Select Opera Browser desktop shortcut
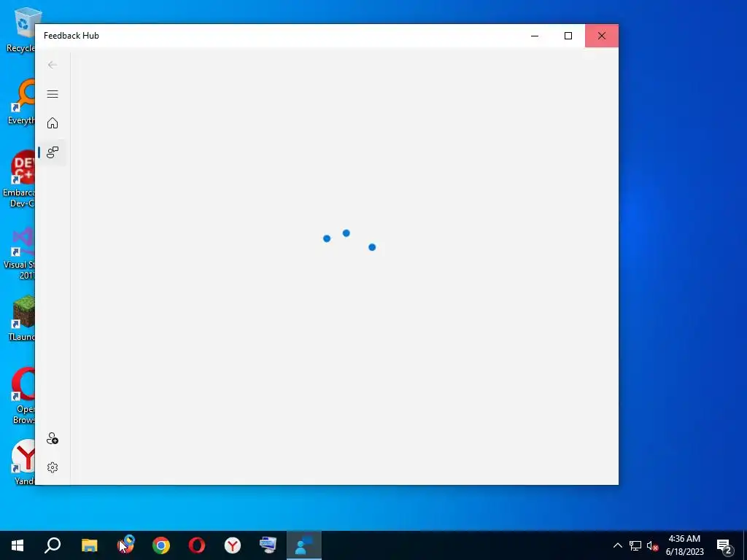Image resolution: width=747 pixels, height=560 pixels. [x=23, y=395]
